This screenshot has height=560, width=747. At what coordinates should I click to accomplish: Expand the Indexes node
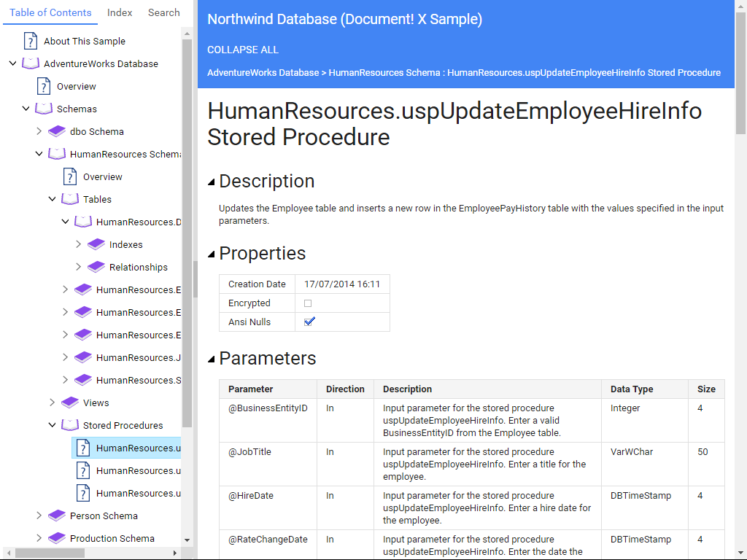[78, 244]
